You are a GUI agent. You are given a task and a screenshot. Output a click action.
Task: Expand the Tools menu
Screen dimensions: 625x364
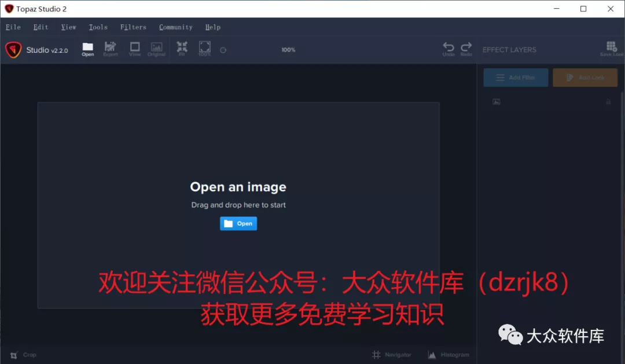coord(98,27)
